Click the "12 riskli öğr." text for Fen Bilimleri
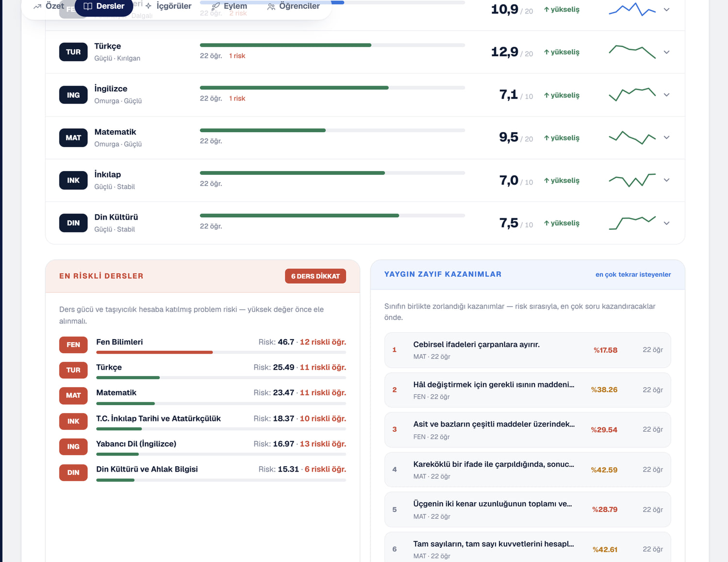The image size is (728, 562). 323,342
